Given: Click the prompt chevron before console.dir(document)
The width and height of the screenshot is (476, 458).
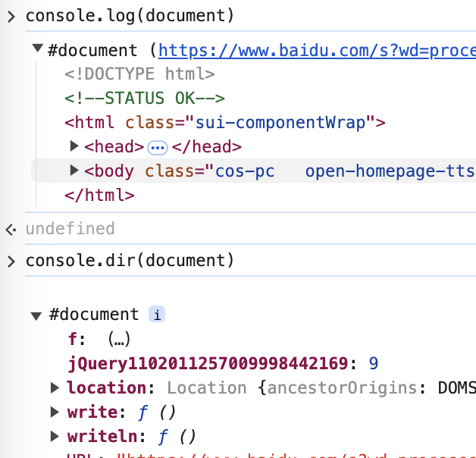Looking at the screenshot, I should pos(10,262).
